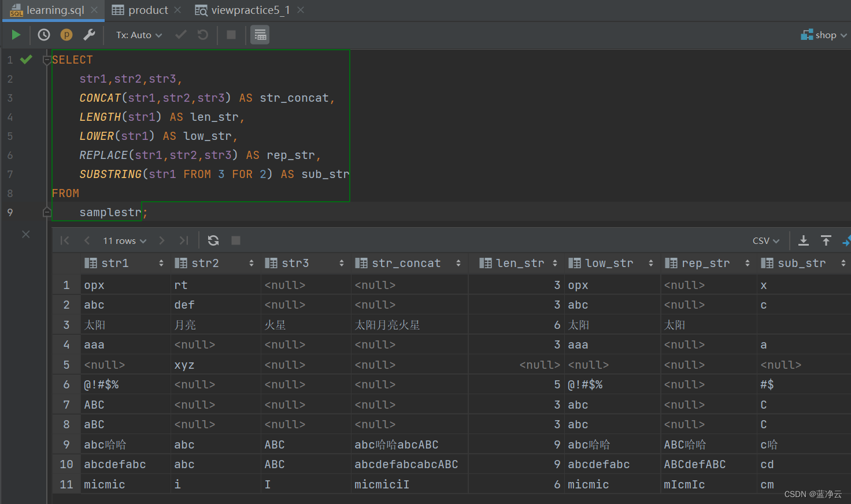Export data with download icon
The height and width of the screenshot is (504, 851).
click(804, 240)
